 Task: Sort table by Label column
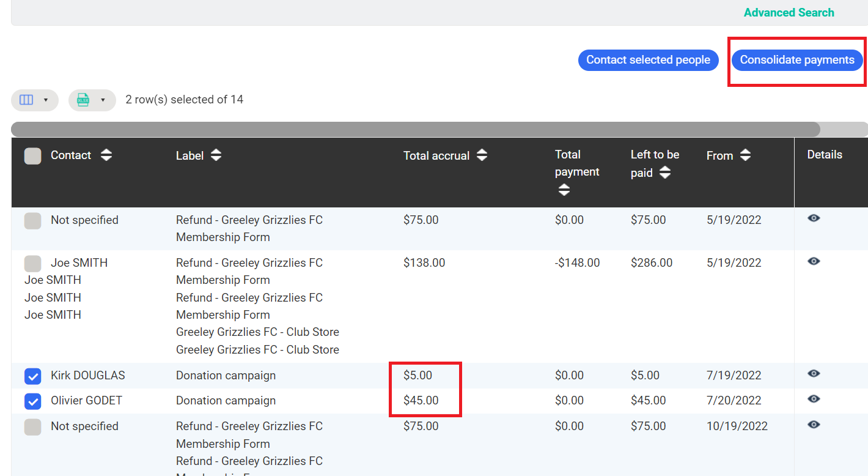pyautogui.click(x=216, y=155)
